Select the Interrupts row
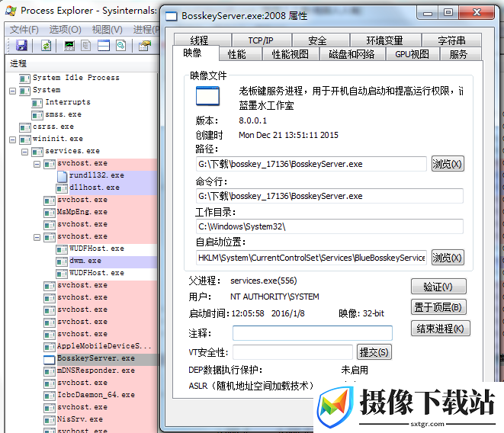The image size is (504, 433). point(68,103)
